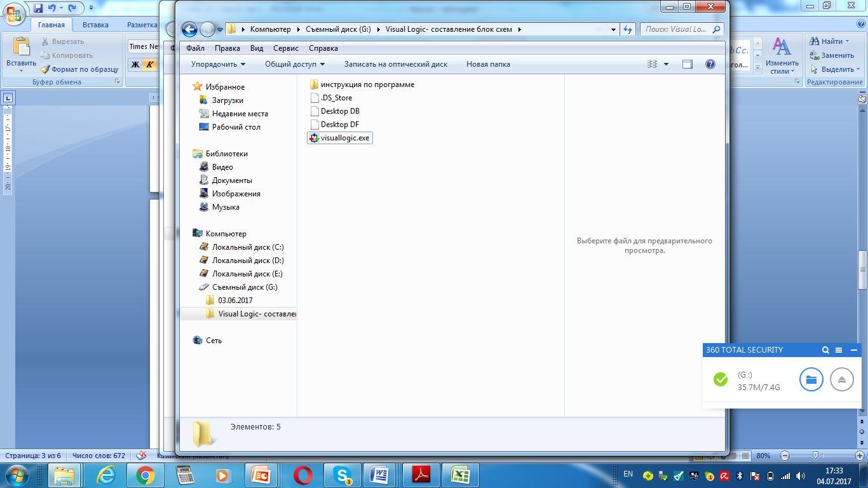Click the Bluetooth tray icon
The image size is (868, 488).
(x=740, y=475)
